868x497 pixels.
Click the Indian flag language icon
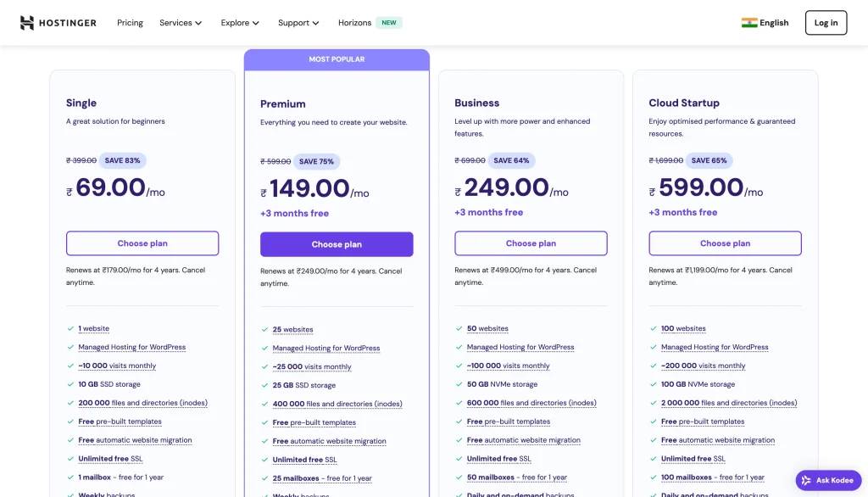click(x=749, y=23)
